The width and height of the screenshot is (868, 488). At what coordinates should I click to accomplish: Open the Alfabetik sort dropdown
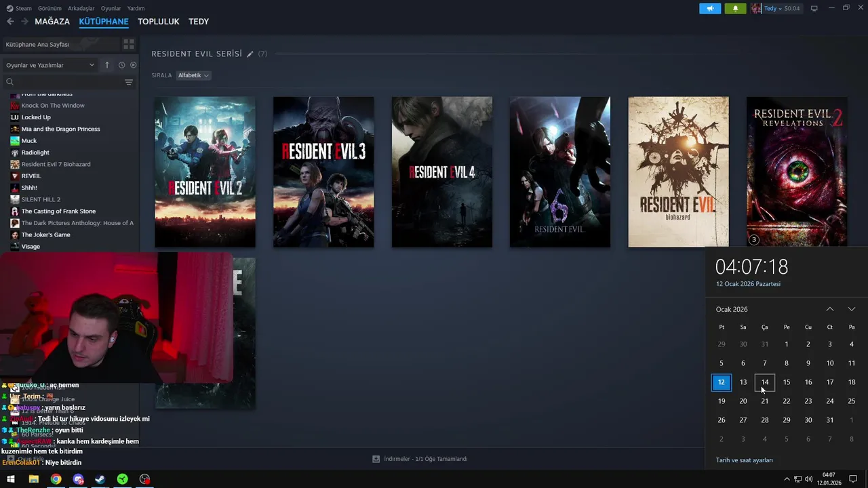tap(193, 75)
